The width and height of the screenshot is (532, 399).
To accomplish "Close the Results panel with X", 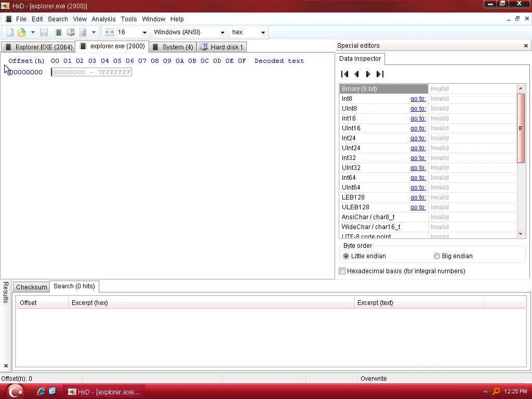I will pyautogui.click(x=6, y=366).
